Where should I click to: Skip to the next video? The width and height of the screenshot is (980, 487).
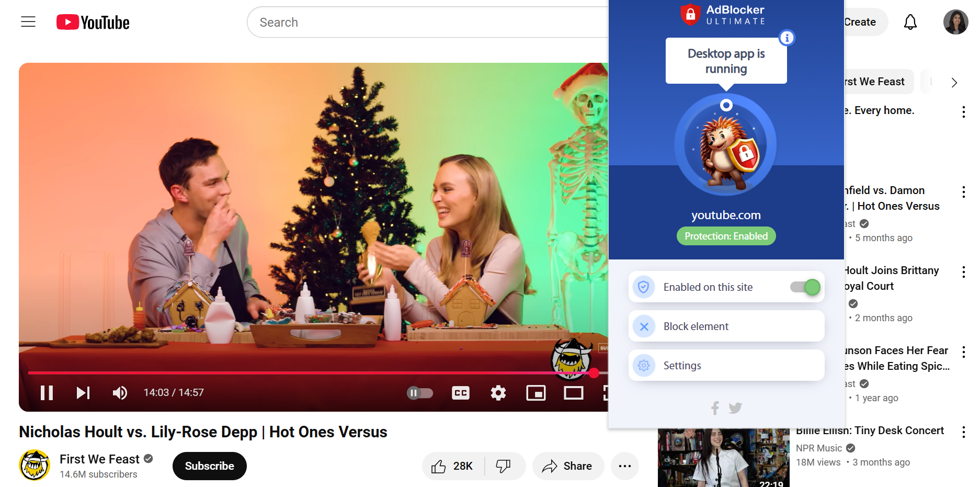(83, 392)
